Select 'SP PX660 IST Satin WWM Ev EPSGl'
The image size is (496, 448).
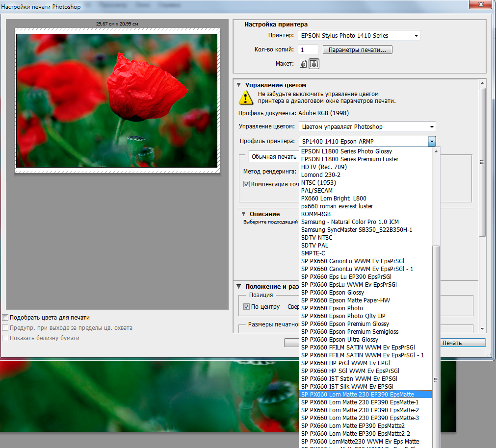pyautogui.click(x=365, y=378)
